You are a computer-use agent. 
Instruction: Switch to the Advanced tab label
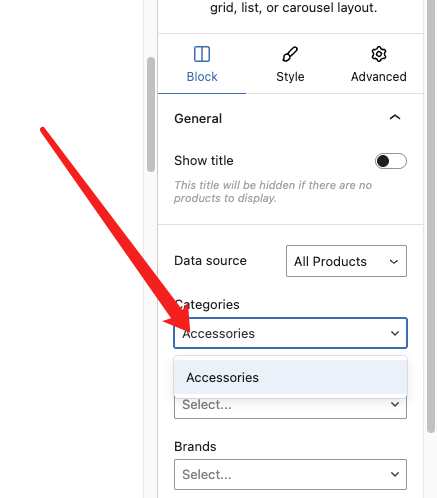point(379,77)
